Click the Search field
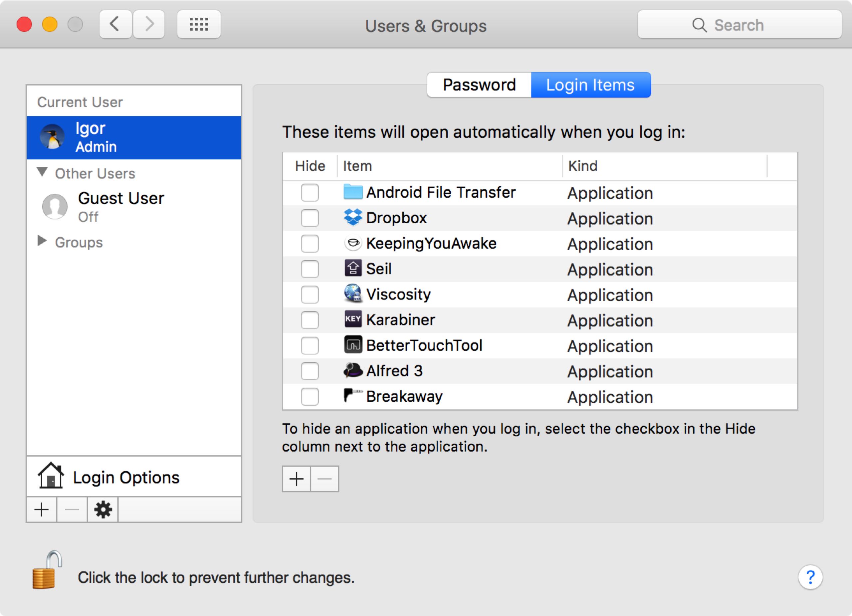The width and height of the screenshot is (852, 616). [x=739, y=25]
